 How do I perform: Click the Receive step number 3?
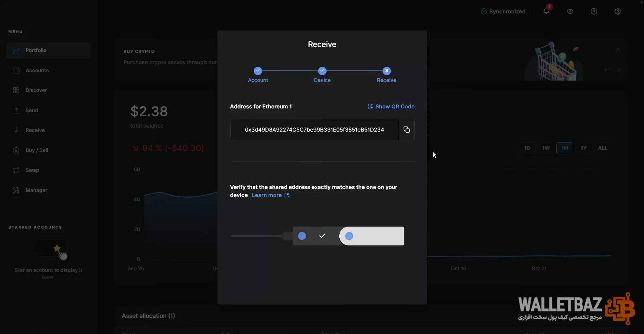point(387,71)
